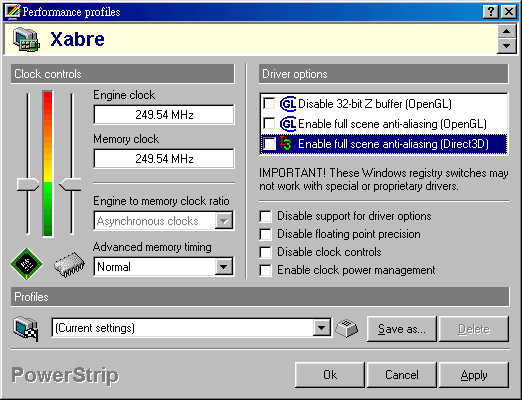Click the OpenGL icon for Z buffer option
Screen dimensions: 522x400
288,104
